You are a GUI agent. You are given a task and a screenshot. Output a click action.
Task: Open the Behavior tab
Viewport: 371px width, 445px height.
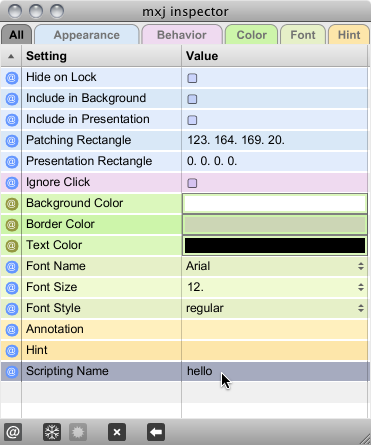pos(182,35)
